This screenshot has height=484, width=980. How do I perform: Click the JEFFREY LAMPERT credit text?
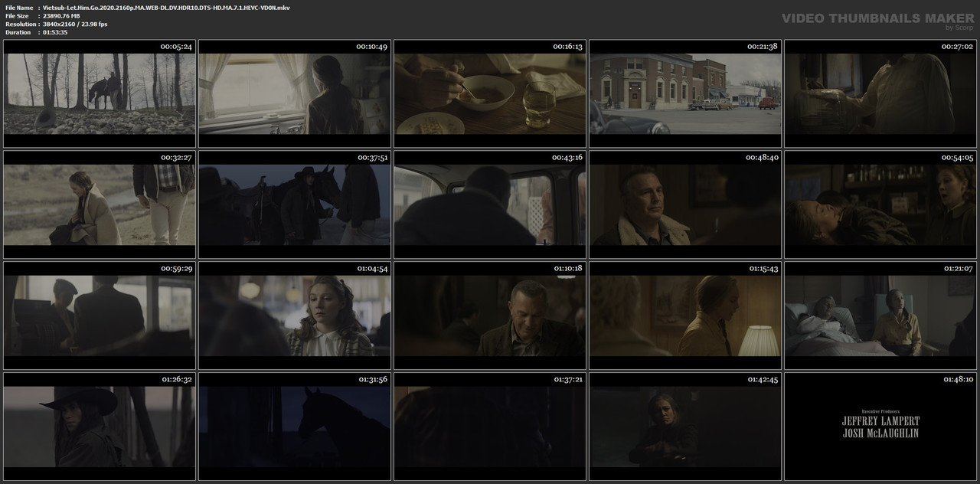click(x=880, y=421)
